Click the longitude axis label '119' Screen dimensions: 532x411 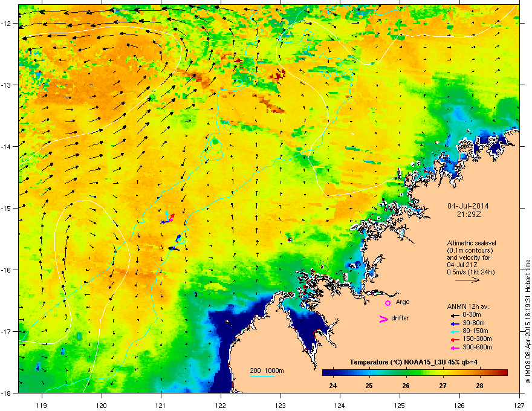42,405
